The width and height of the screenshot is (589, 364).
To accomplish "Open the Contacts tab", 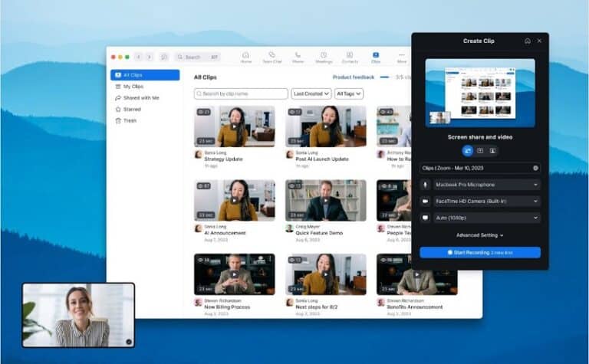I will (350, 57).
